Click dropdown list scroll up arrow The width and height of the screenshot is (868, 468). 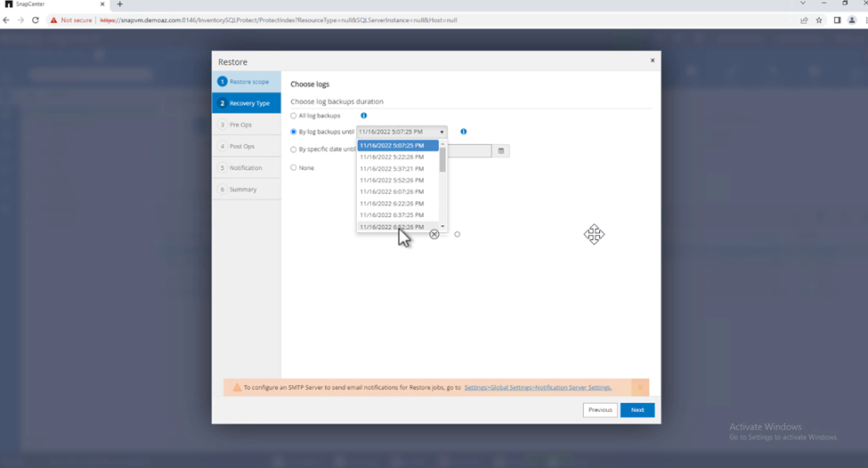pos(442,144)
